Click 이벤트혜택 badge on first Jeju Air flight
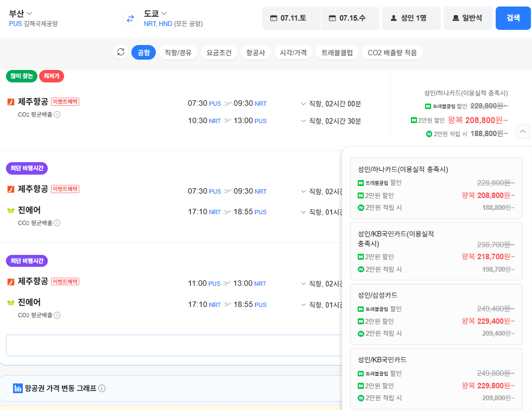 65,101
